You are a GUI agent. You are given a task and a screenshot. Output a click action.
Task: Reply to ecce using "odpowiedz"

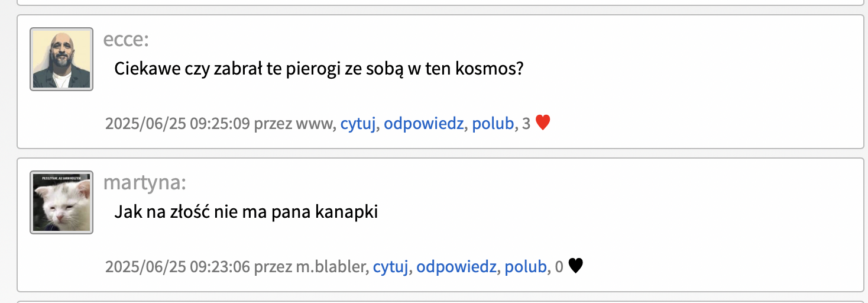pyautogui.click(x=423, y=124)
